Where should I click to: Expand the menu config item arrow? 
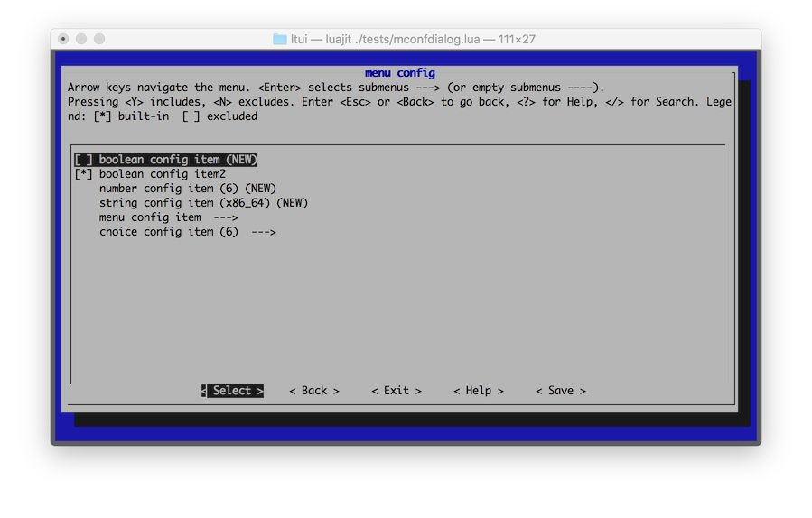(x=226, y=217)
